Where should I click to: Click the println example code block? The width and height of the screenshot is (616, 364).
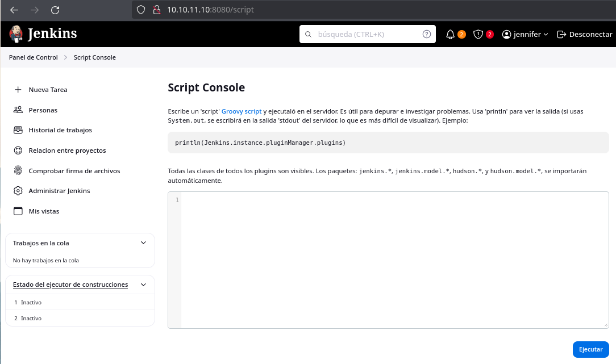388,143
